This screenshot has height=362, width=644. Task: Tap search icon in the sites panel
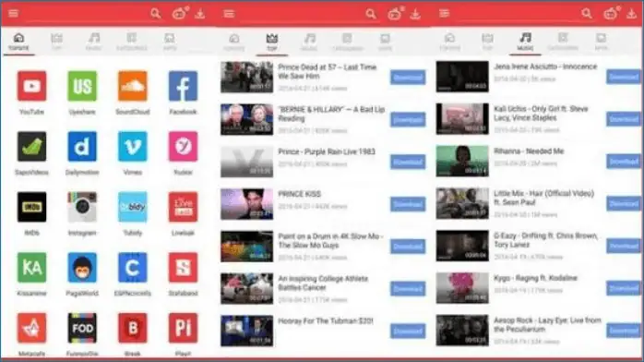[155, 14]
